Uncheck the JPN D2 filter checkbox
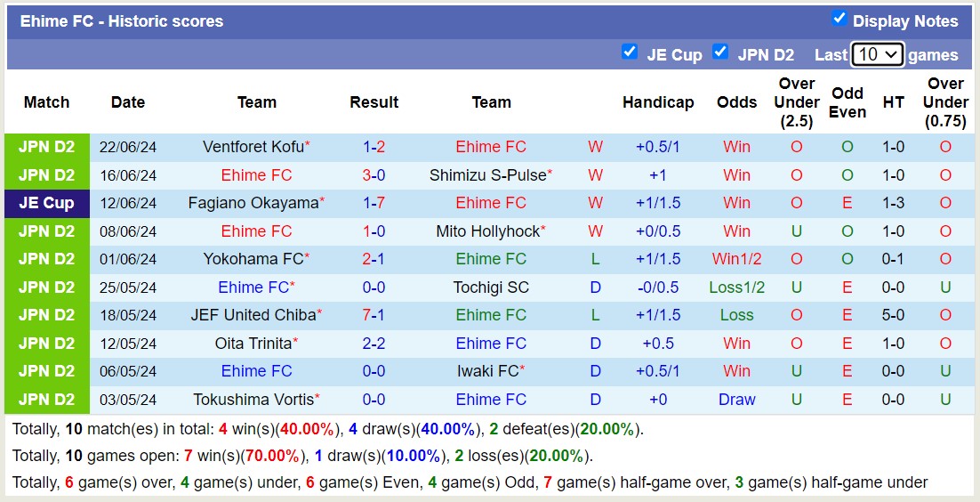The width and height of the screenshot is (980, 502). 720,52
